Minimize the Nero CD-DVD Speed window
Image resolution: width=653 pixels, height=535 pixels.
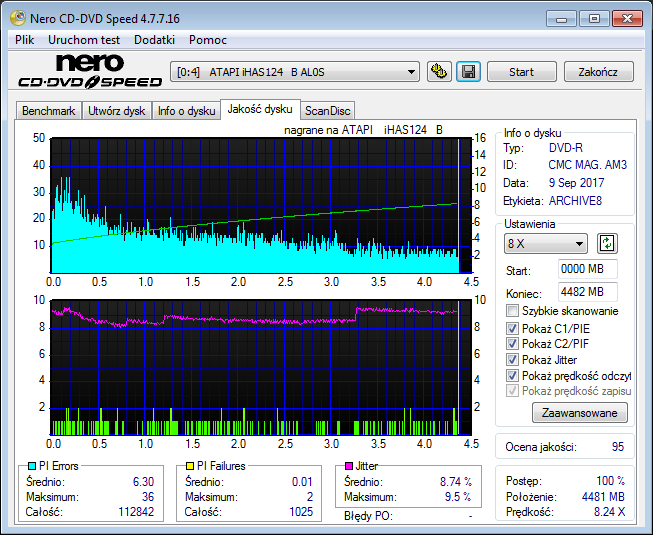coord(561,19)
